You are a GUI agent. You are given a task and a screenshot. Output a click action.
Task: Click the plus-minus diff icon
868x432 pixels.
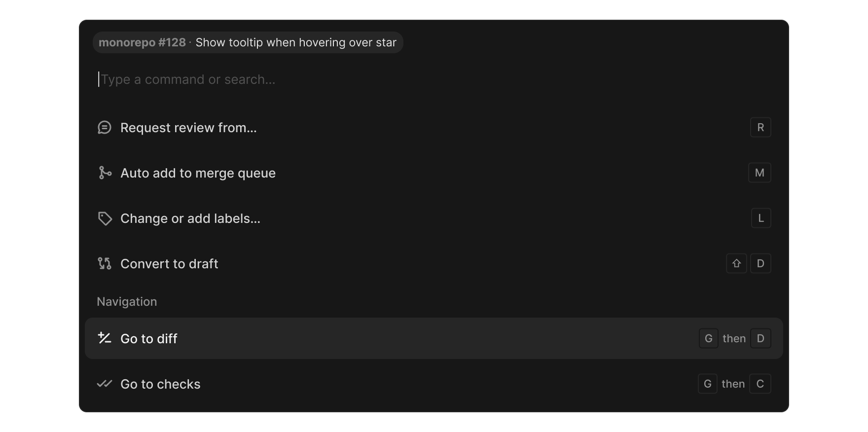(x=105, y=338)
